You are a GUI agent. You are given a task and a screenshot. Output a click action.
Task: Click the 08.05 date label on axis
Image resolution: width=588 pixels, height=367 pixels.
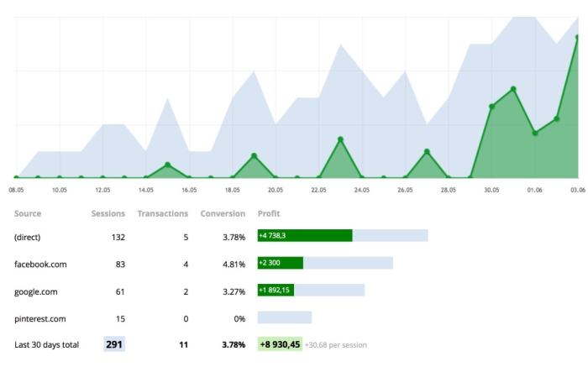coord(15,191)
